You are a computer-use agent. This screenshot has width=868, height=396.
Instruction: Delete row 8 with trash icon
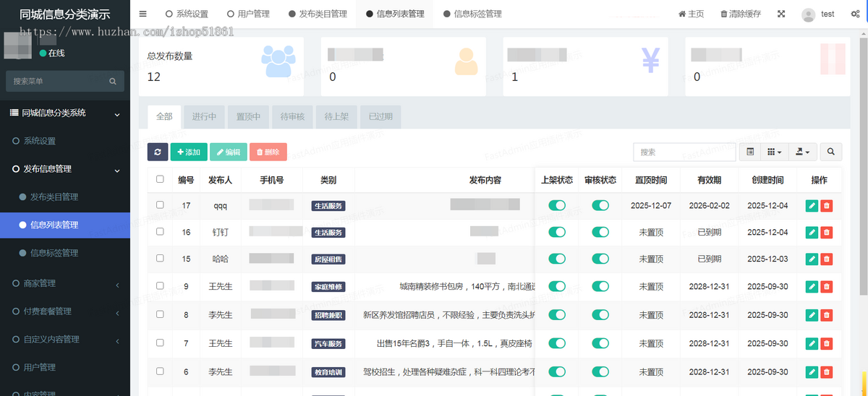tap(826, 315)
